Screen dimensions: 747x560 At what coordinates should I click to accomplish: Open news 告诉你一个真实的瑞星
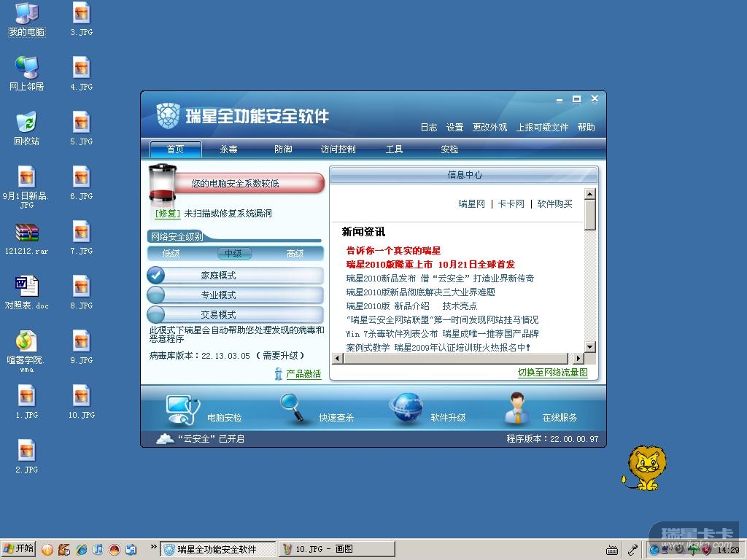pyautogui.click(x=393, y=251)
